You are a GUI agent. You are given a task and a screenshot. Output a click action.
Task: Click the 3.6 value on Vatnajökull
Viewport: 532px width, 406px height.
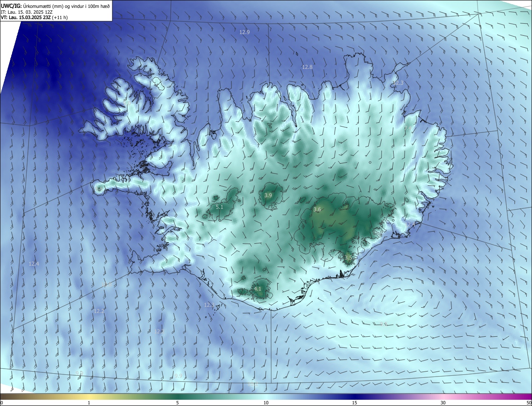click(x=317, y=210)
